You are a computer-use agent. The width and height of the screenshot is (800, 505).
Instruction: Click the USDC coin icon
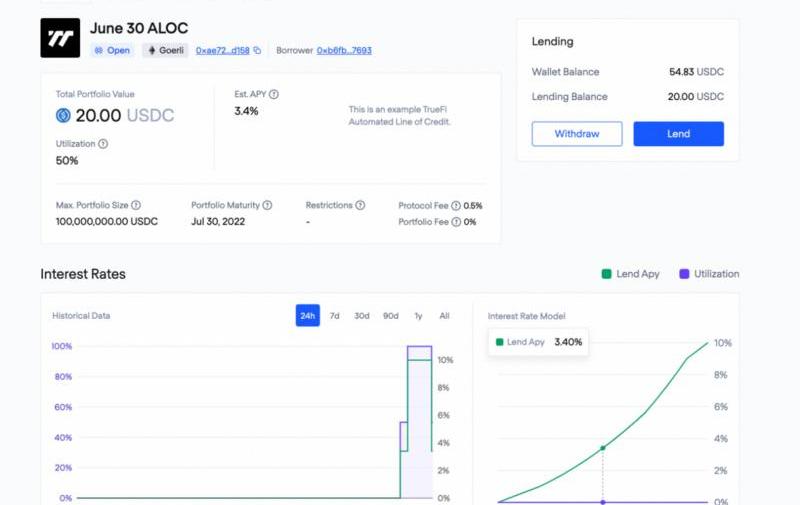tap(64, 116)
